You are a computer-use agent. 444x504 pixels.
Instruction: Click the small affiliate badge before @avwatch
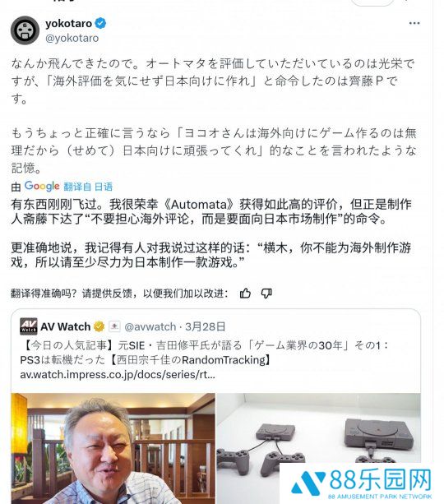click(x=114, y=326)
